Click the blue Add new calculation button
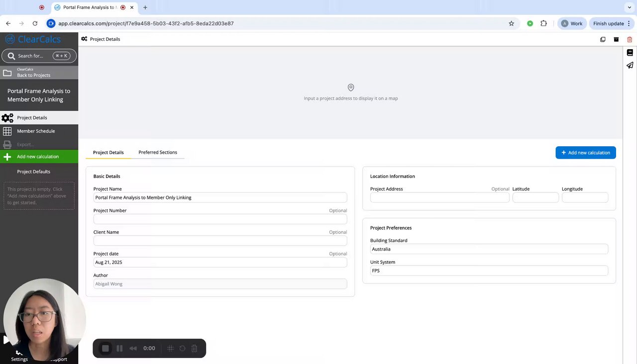The height and width of the screenshot is (364, 637). click(585, 153)
